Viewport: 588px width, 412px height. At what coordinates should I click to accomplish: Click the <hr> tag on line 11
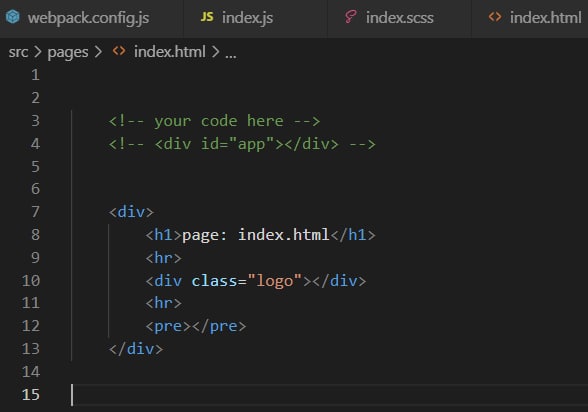[164, 303]
